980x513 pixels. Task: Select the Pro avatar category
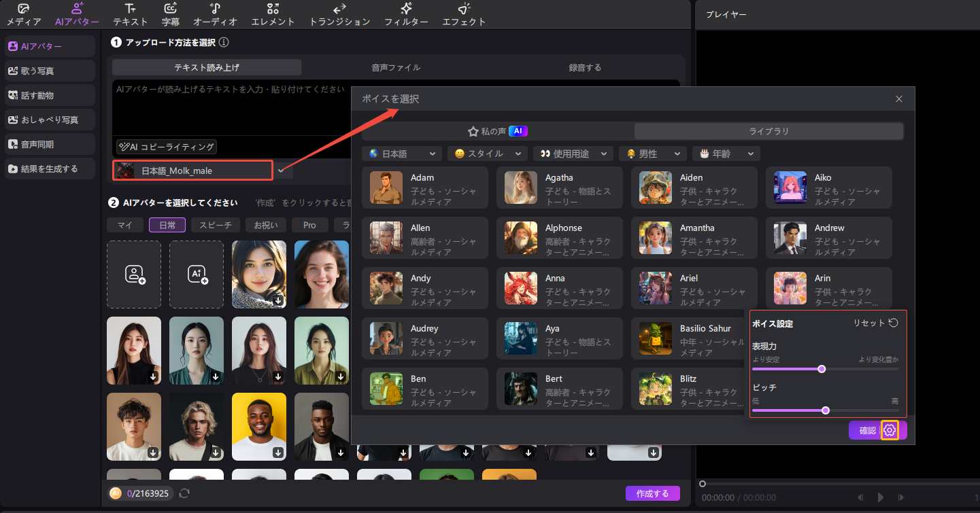[309, 225]
